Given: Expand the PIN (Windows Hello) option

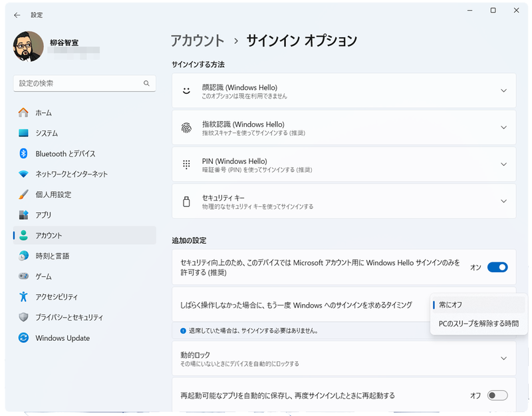Looking at the screenshot, I should coord(503,164).
